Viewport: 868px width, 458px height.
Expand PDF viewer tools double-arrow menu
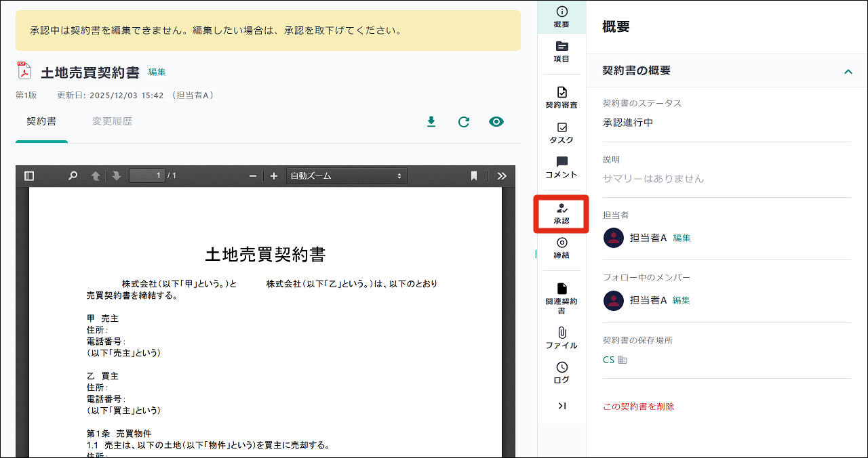[502, 176]
